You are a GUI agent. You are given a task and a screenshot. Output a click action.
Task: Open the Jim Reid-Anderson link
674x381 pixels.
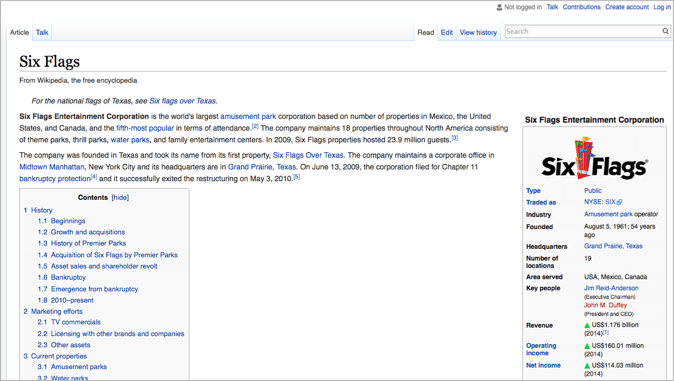(x=611, y=288)
